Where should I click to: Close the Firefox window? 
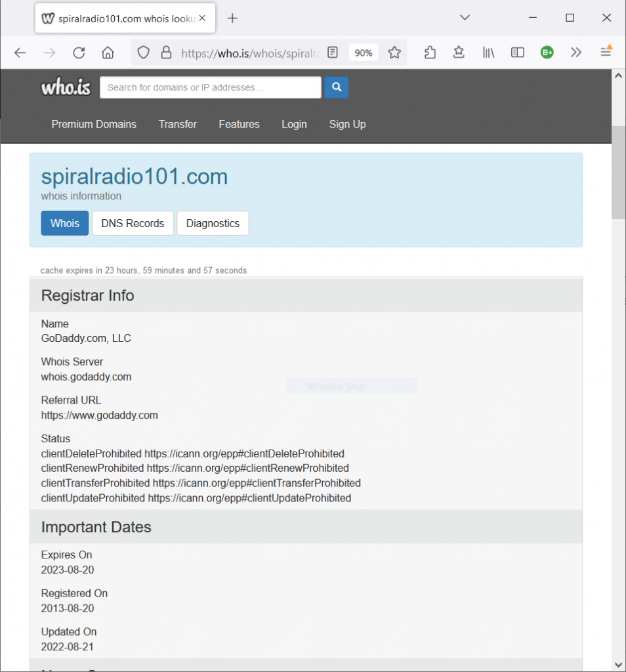607,18
